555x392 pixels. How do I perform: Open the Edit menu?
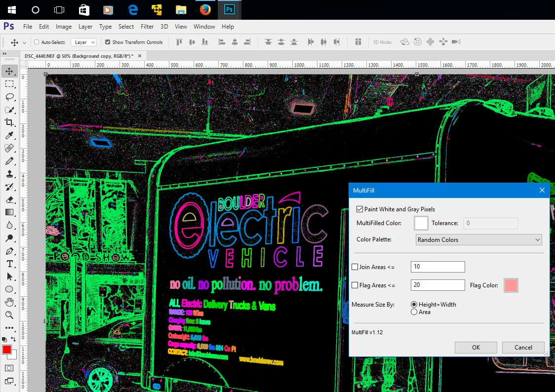44,27
